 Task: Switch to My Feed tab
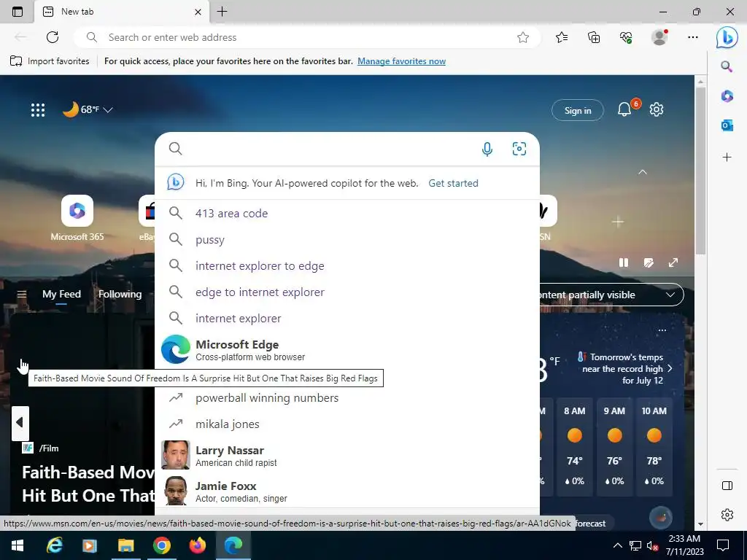[x=61, y=295]
